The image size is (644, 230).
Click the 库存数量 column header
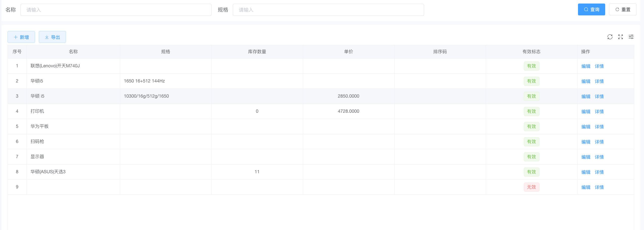click(x=257, y=52)
